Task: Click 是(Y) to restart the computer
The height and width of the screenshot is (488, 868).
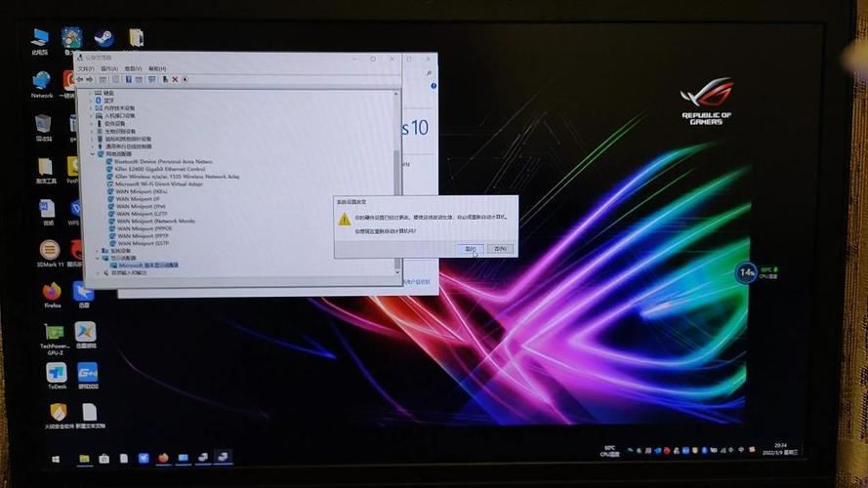Action: [471, 249]
